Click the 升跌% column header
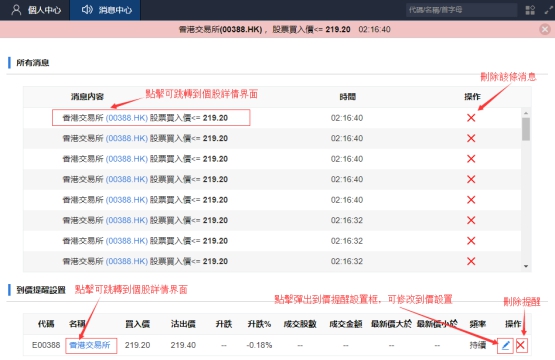Image resolution: width=555 pixels, height=360 pixels. 259,324
